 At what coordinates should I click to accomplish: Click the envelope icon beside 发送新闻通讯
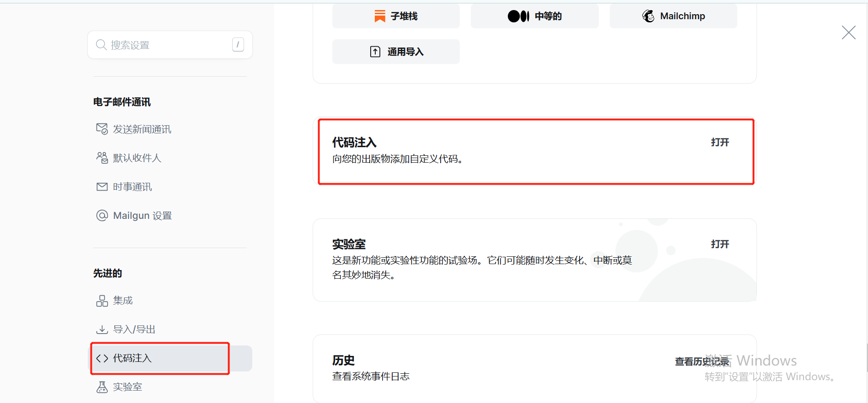click(102, 129)
